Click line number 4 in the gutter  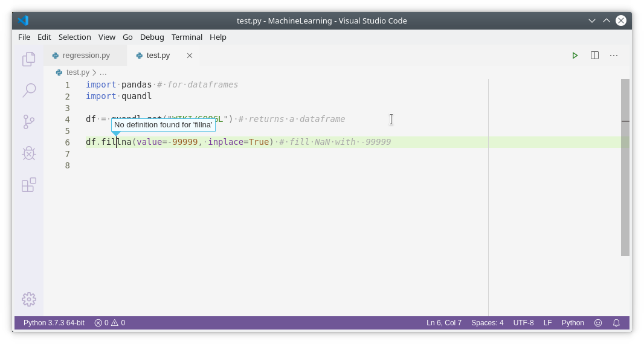tap(67, 119)
